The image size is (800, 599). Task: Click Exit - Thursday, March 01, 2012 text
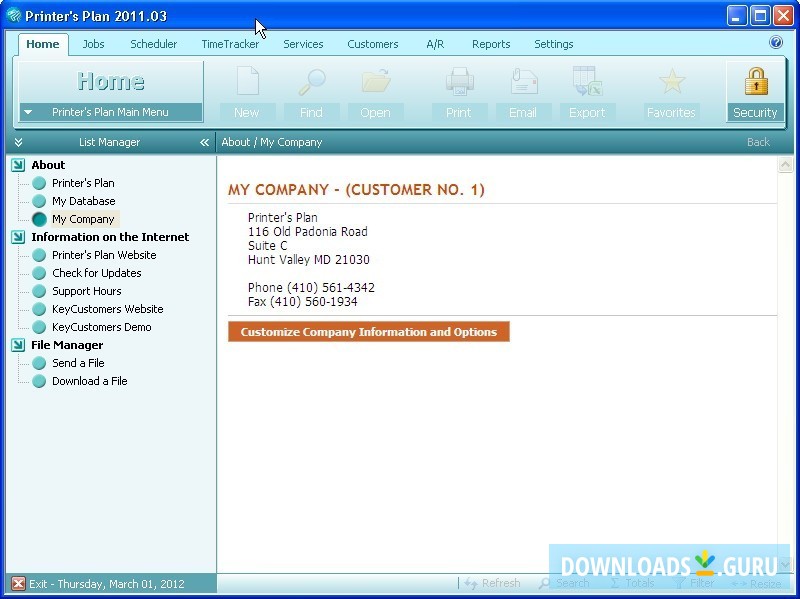click(x=107, y=584)
